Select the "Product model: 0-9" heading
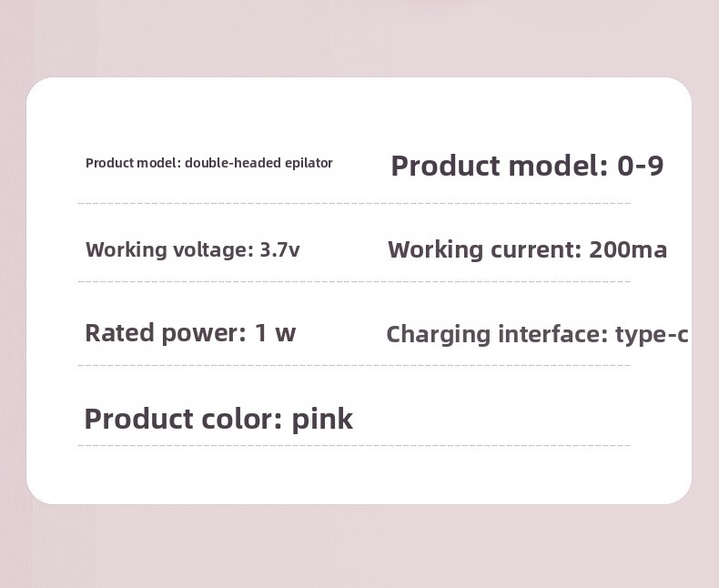 coord(527,166)
